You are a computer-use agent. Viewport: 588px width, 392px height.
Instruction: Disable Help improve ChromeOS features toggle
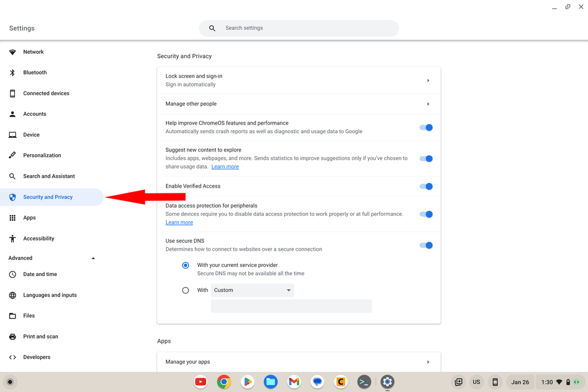pos(426,127)
